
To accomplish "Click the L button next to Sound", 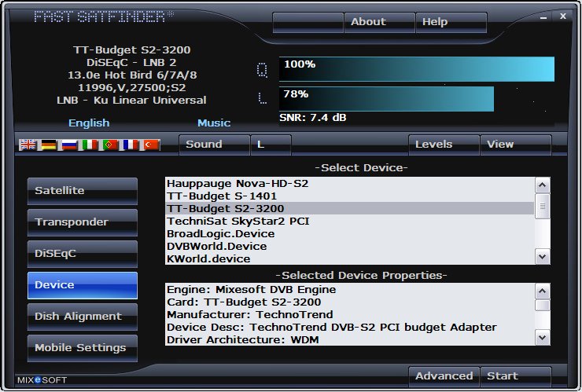I will click(x=271, y=145).
